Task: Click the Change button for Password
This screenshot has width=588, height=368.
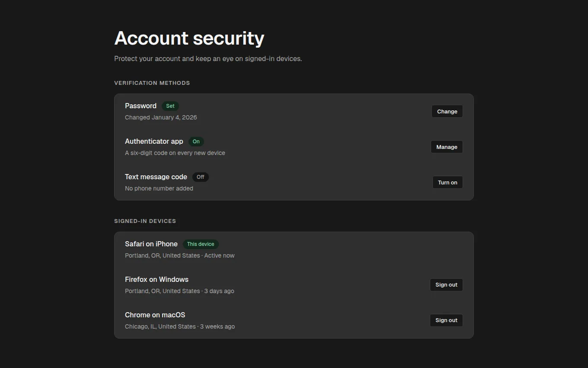Action: [447, 111]
